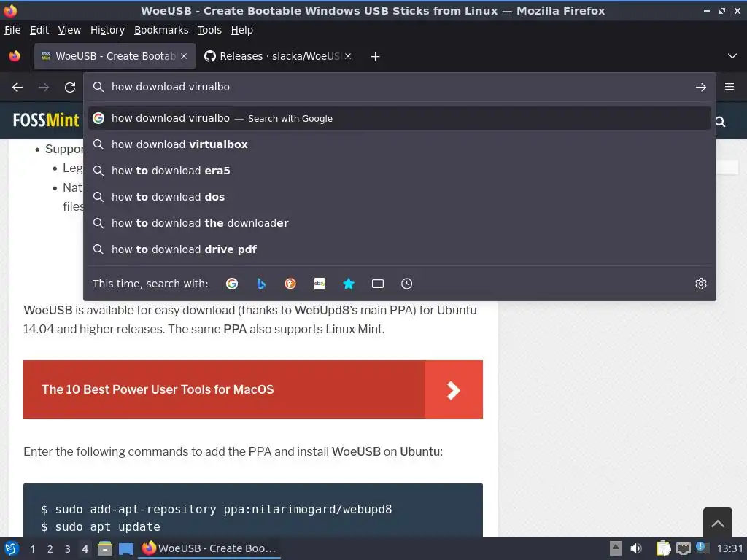This screenshot has width=747, height=560.
Task: Switch to the WoeUSB - Create Bootable tab
Action: pyautogui.click(x=115, y=56)
